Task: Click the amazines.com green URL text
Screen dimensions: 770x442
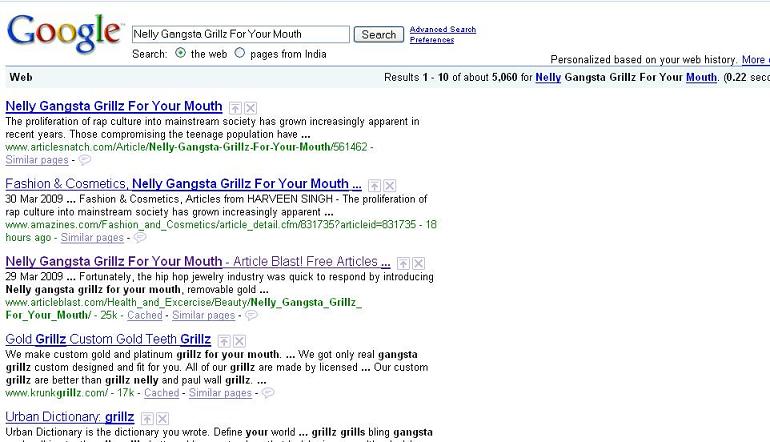Action: coord(211,224)
